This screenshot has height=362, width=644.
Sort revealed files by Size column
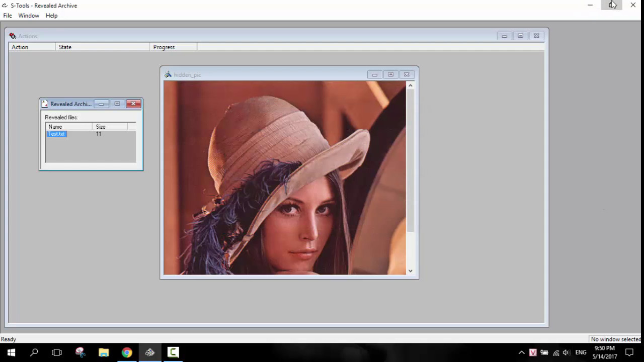pos(110,127)
